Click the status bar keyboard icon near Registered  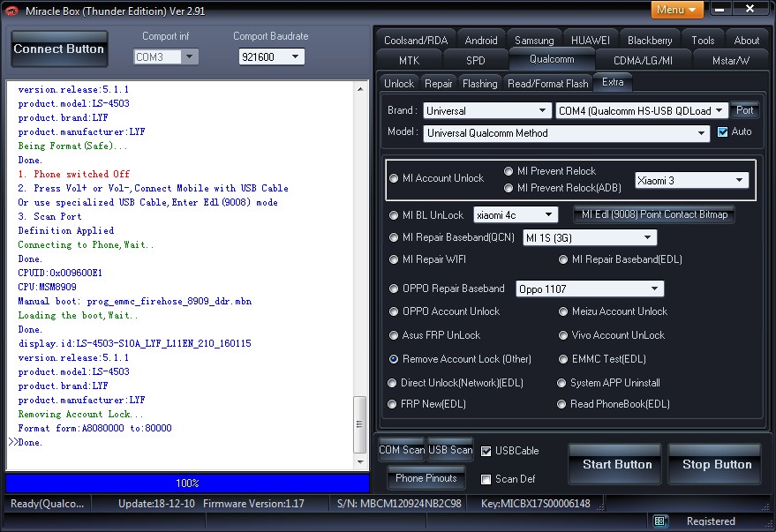pyautogui.click(x=659, y=521)
